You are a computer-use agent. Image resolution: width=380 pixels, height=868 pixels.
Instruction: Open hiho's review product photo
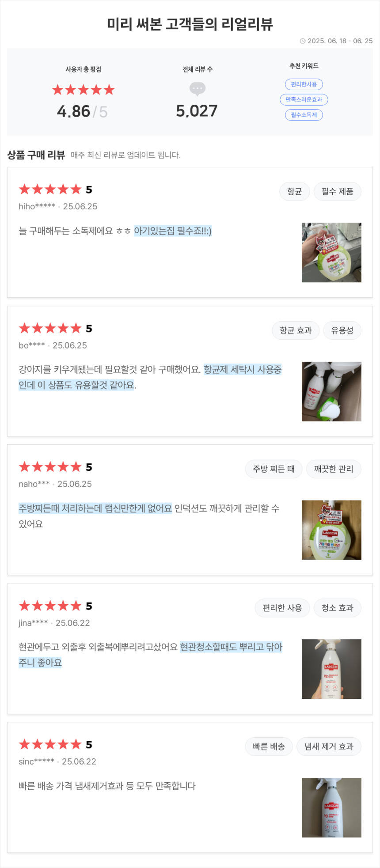(331, 253)
